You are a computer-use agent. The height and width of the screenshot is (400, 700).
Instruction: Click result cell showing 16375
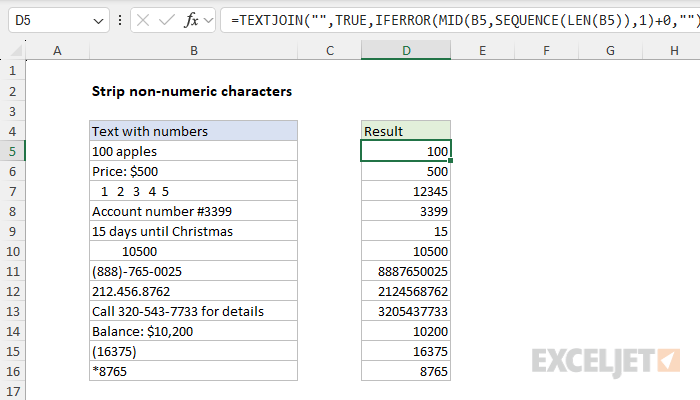(406, 351)
